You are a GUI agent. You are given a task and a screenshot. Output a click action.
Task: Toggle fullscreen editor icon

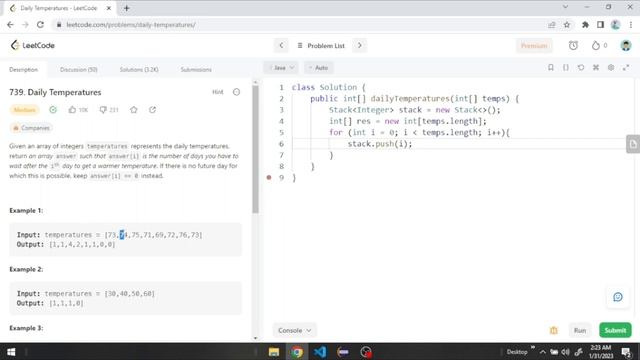click(626, 67)
